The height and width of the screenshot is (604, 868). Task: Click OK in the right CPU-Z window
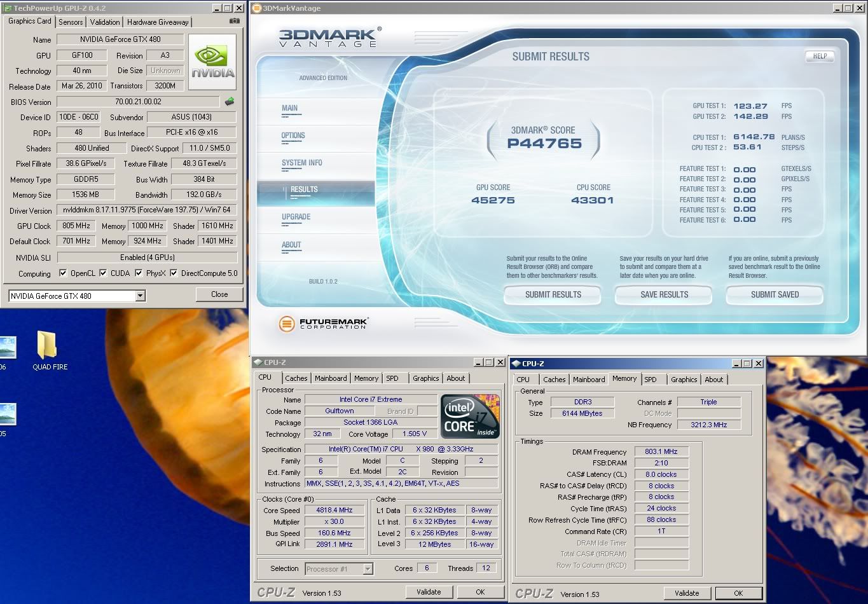(x=738, y=593)
